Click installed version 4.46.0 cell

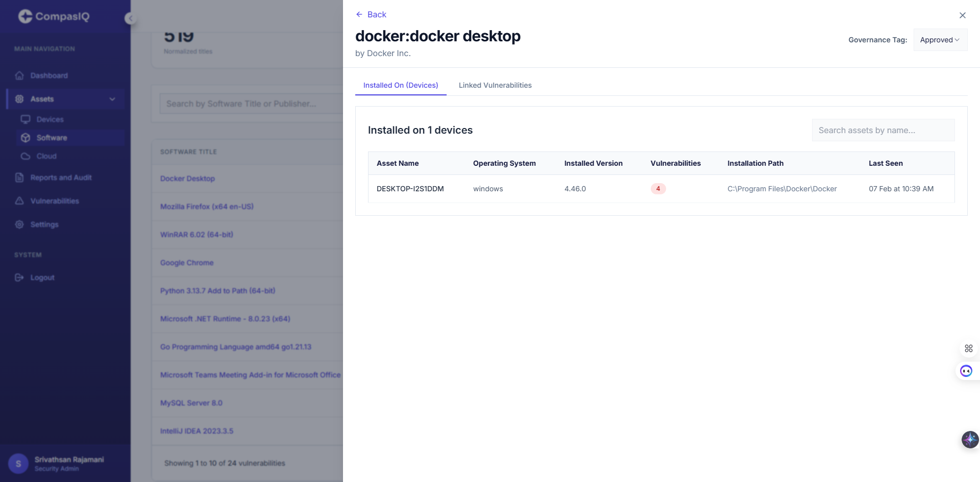(x=575, y=189)
